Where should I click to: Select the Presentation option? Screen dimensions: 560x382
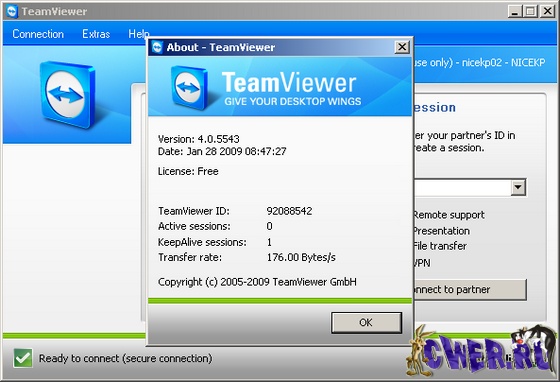pos(441,231)
